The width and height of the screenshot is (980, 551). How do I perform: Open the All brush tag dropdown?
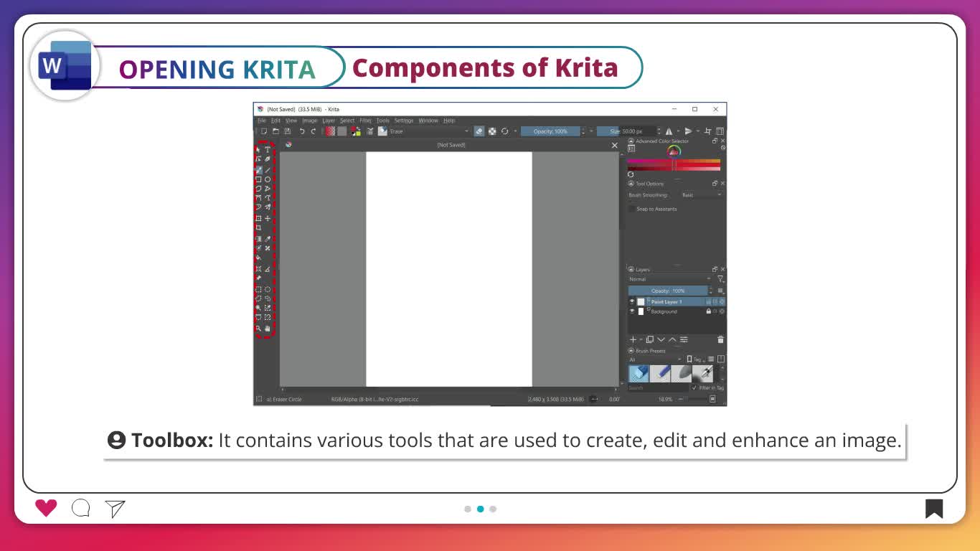coord(656,359)
